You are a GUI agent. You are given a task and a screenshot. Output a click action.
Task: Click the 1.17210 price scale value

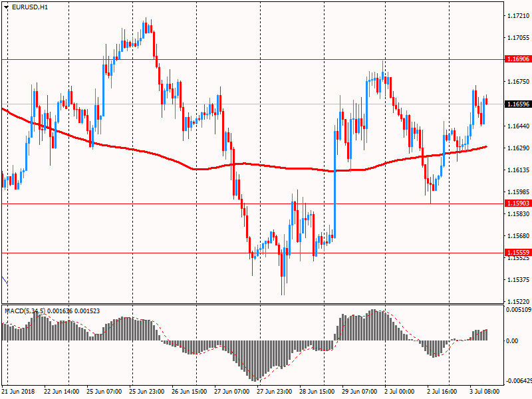(x=519, y=16)
